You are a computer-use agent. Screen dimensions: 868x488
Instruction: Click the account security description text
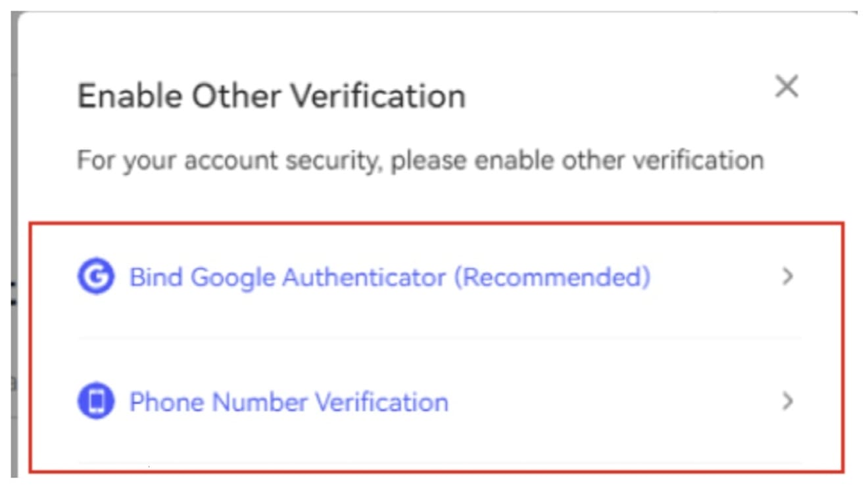pos(420,160)
